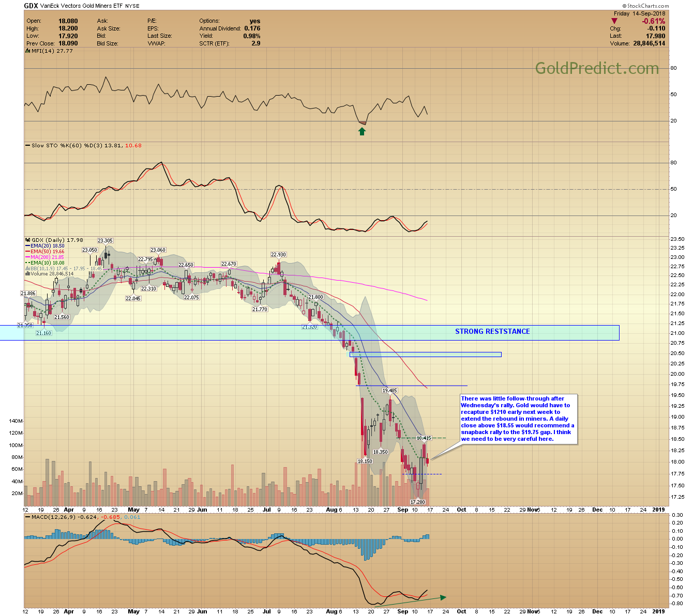Image resolution: width=693 pixels, height=616 pixels.
Task: Click the High 18.200 value
Action: click(x=68, y=28)
